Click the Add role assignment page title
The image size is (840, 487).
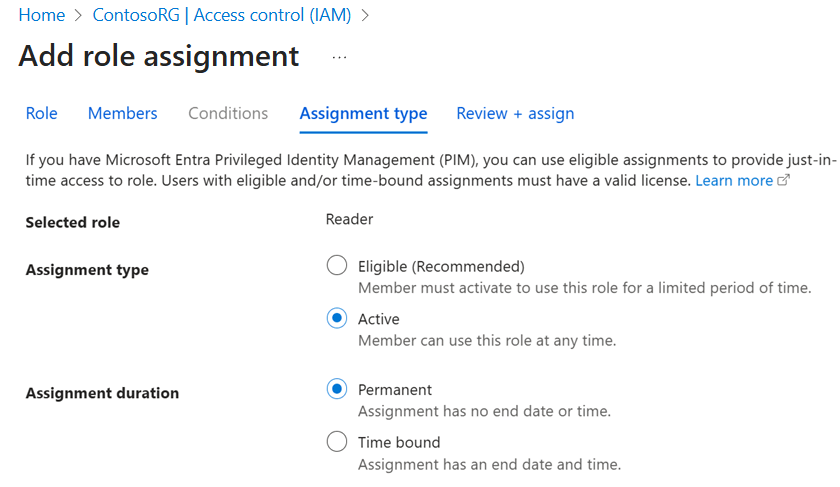(x=159, y=56)
